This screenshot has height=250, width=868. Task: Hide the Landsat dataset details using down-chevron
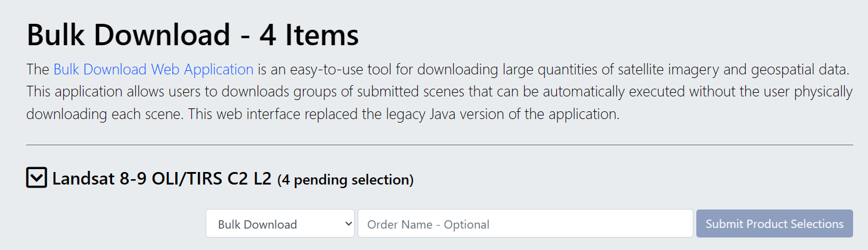coord(36,177)
